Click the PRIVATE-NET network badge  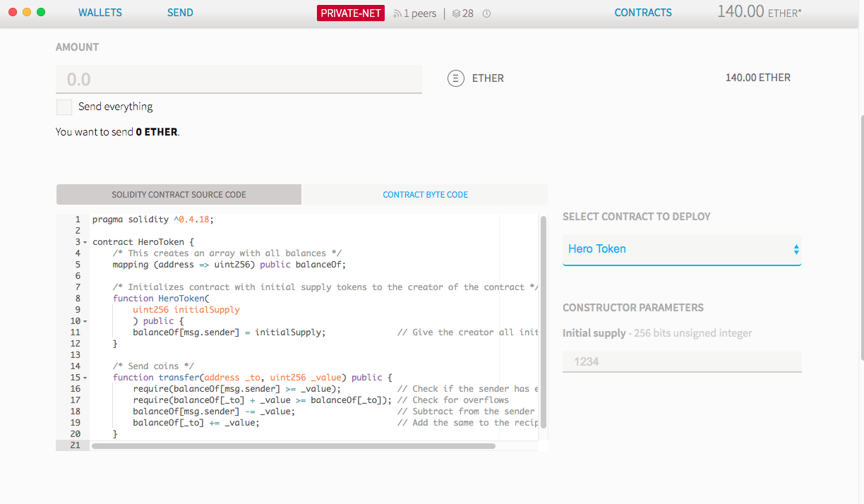tap(351, 13)
